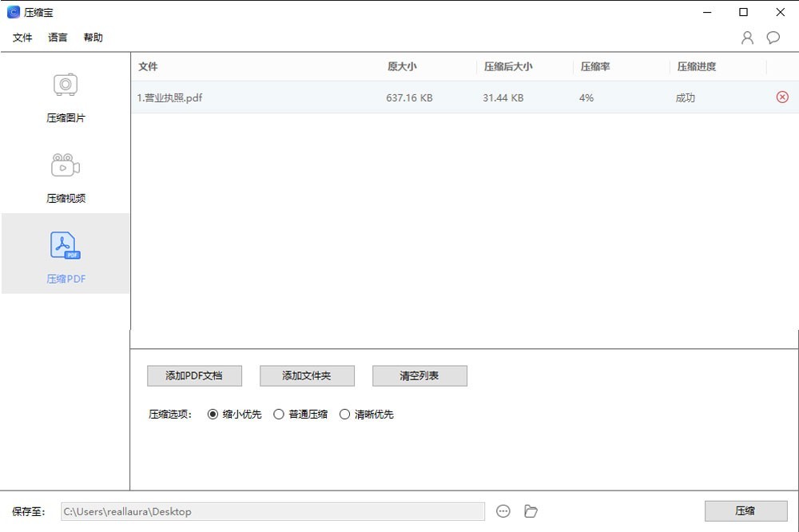Expand the 帮助 menu

(x=93, y=38)
